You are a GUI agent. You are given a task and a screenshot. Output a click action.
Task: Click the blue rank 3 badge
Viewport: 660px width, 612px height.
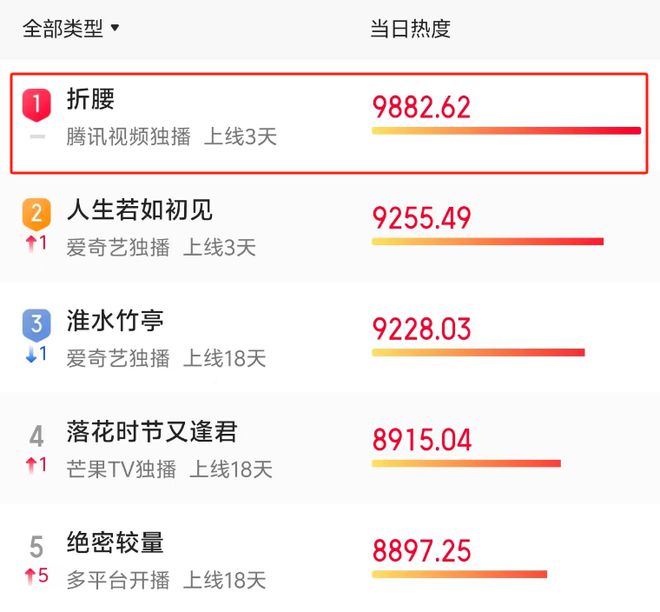pyautogui.click(x=37, y=325)
